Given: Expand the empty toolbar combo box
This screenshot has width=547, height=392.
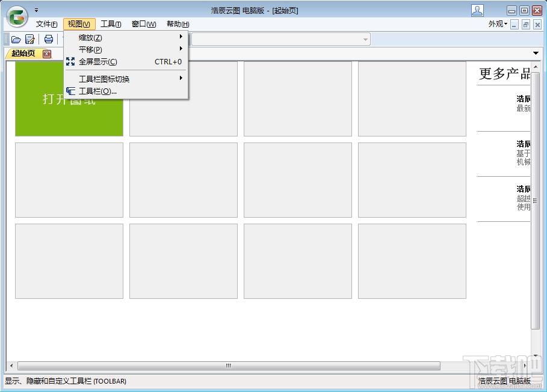Looking at the screenshot, I should coord(365,39).
